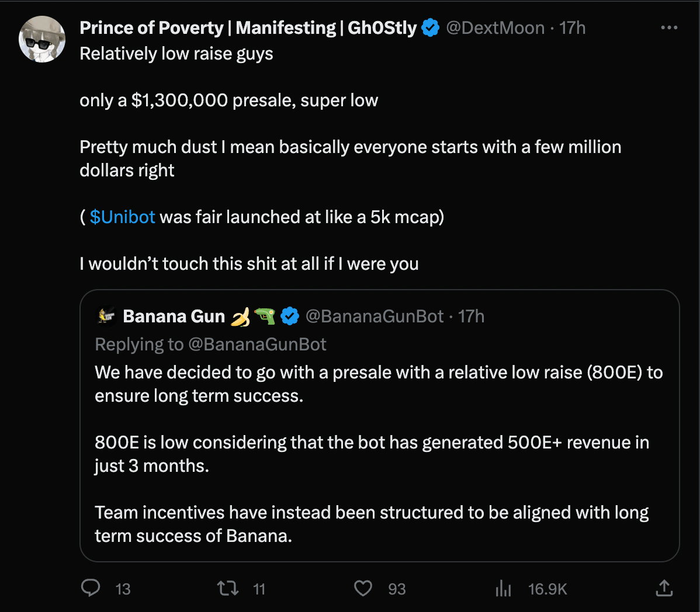
Task: Open the more options ellipsis menu
Action: 668,28
